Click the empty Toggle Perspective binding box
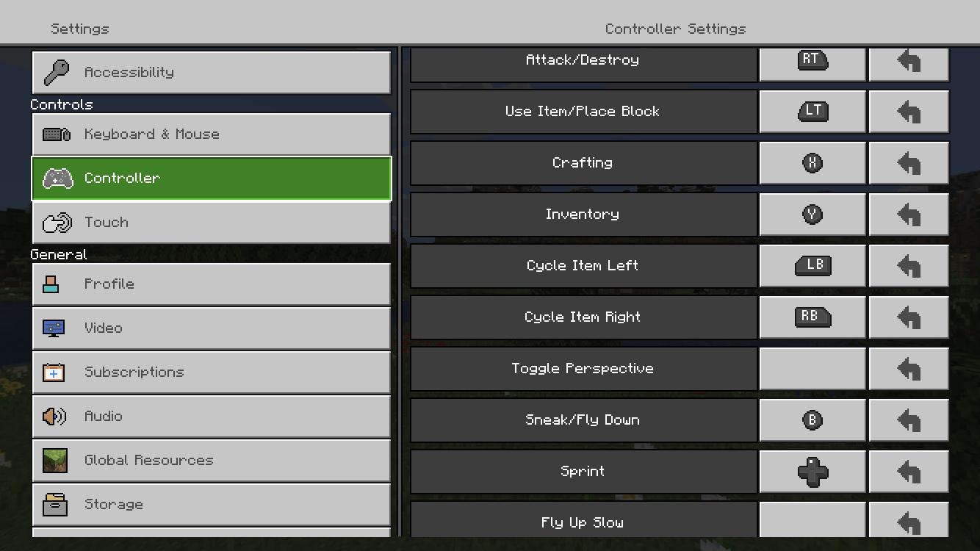This screenshot has height=551, width=980. (x=812, y=369)
